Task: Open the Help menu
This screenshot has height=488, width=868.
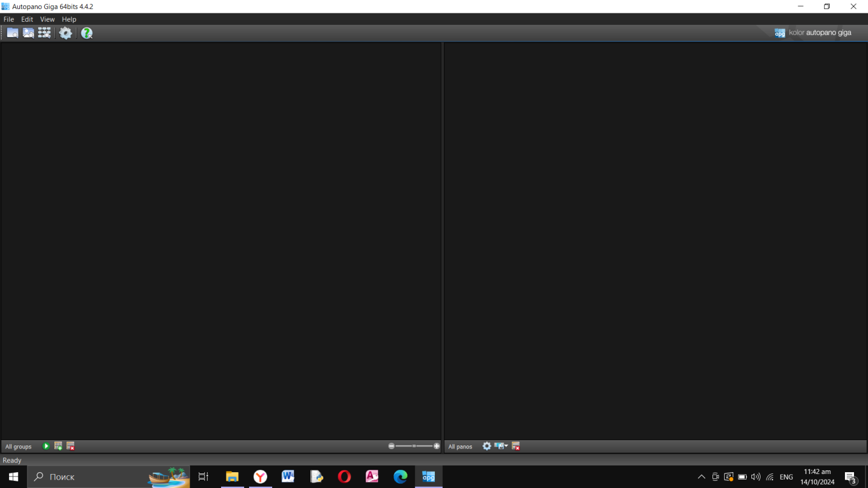Action: coord(69,19)
